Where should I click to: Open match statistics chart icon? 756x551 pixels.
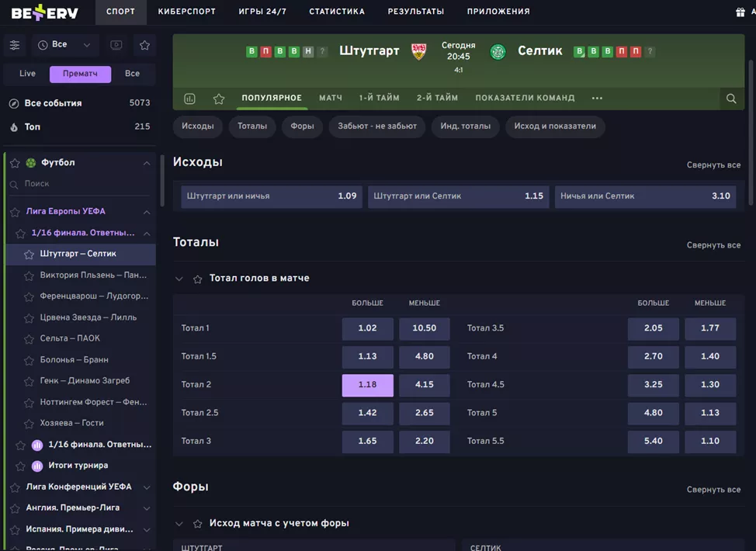(x=189, y=99)
